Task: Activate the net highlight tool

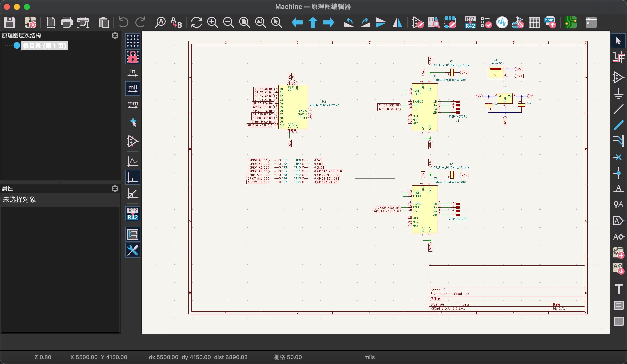Action: pos(618,57)
